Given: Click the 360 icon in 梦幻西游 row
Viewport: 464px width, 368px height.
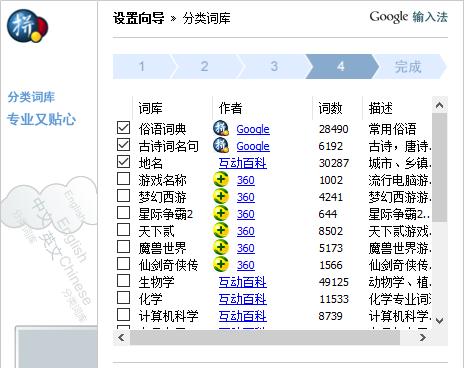Looking at the screenshot, I should pyautogui.click(x=221, y=196).
